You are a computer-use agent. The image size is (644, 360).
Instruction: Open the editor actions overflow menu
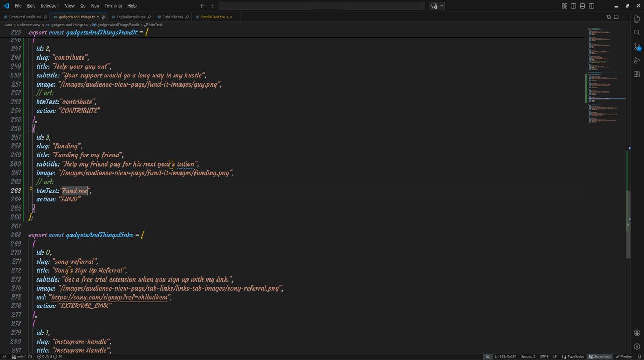[624, 17]
